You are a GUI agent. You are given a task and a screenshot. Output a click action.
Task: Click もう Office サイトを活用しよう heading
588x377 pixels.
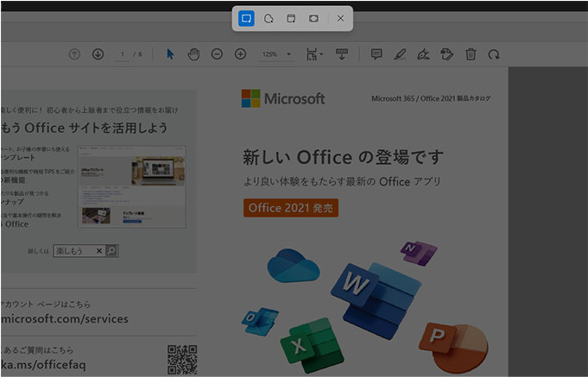tap(84, 128)
